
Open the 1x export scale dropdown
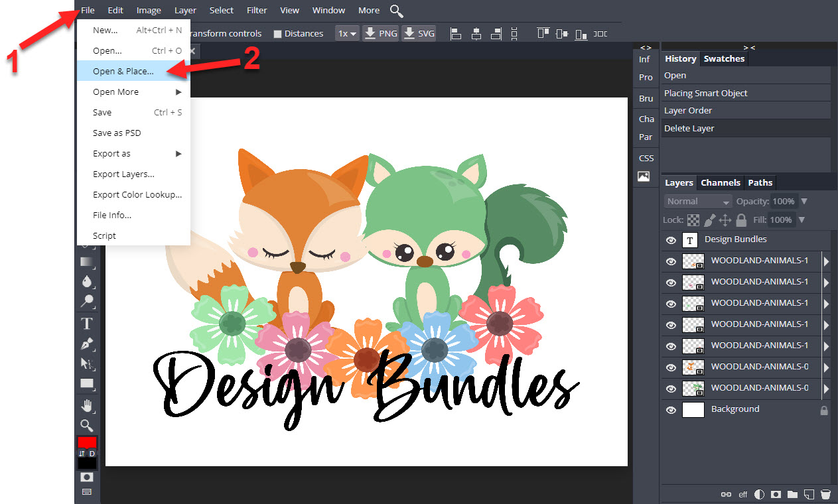click(x=347, y=33)
